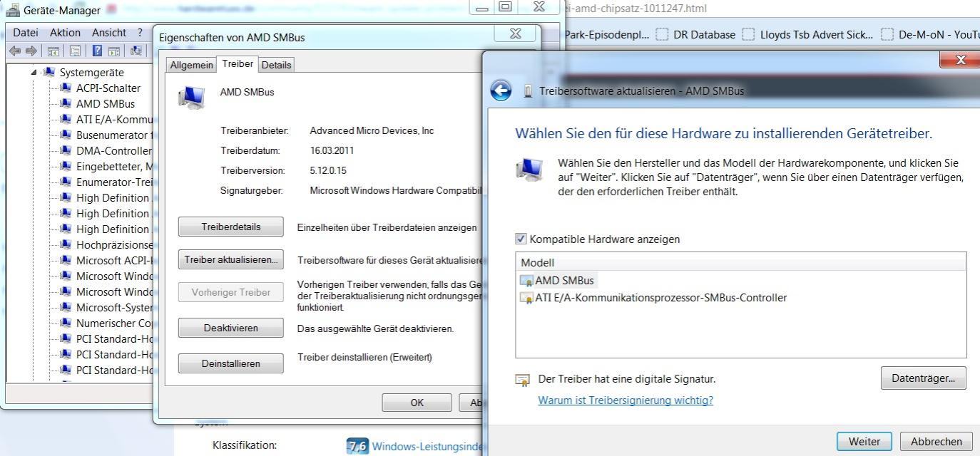Click the blue Help icon in Geräte-Manager toolbar
Viewport: 980px width, 456px height.
97,51
